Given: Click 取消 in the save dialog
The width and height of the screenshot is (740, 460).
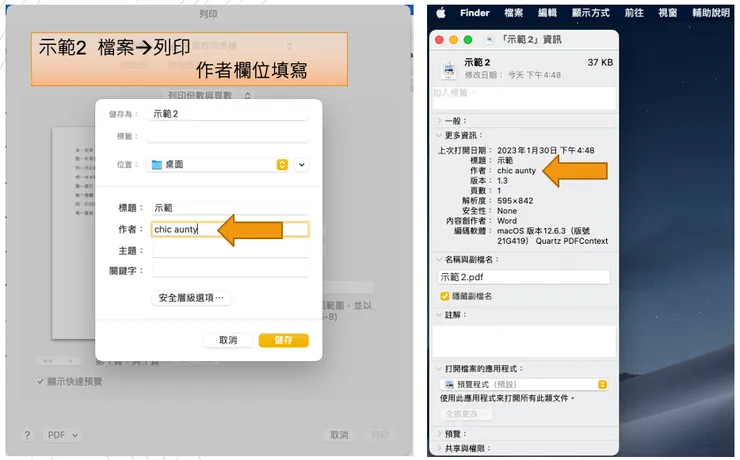Looking at the screenshot, I should coord(228,340).
